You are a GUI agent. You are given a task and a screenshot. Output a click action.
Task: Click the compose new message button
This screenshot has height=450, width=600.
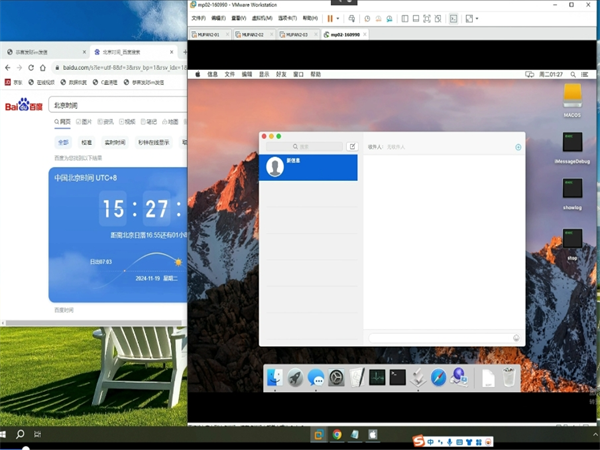point(352,146)
